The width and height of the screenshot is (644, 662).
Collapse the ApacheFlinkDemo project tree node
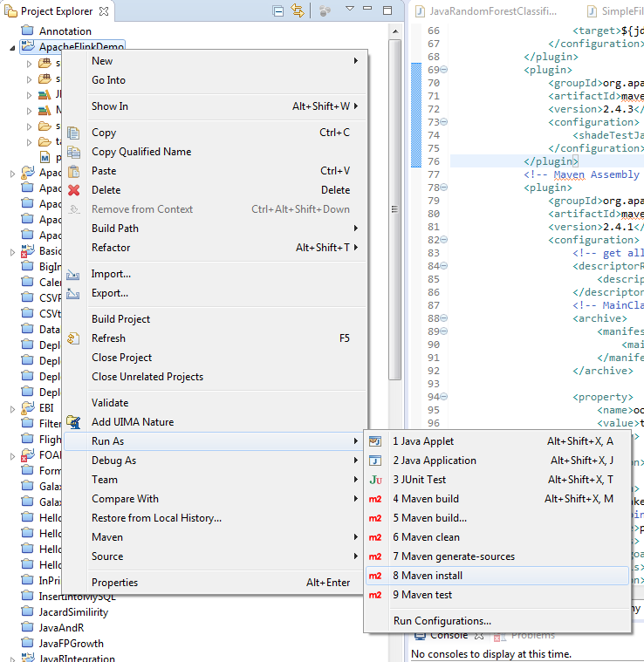[x=12, y=48]
